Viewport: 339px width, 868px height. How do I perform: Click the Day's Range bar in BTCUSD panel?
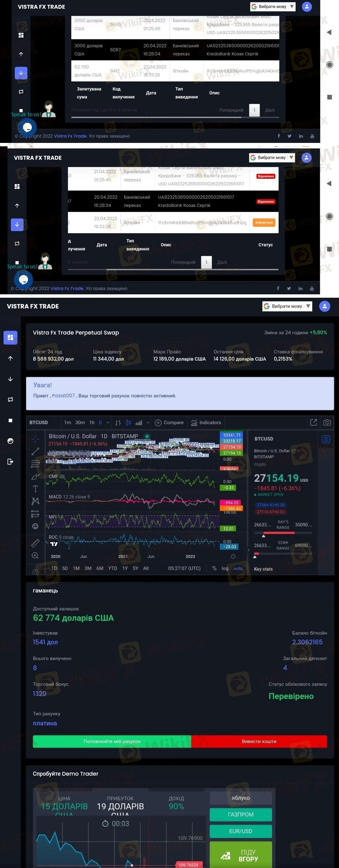[x=283, y=533]
